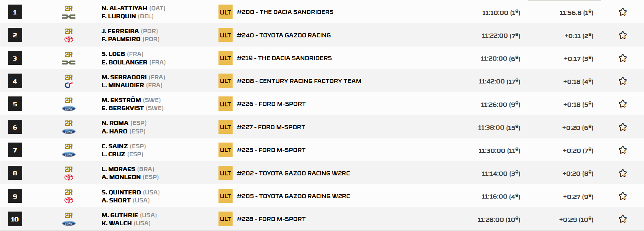
Task: Click position number 10 box
Action: tap(15, 219)
